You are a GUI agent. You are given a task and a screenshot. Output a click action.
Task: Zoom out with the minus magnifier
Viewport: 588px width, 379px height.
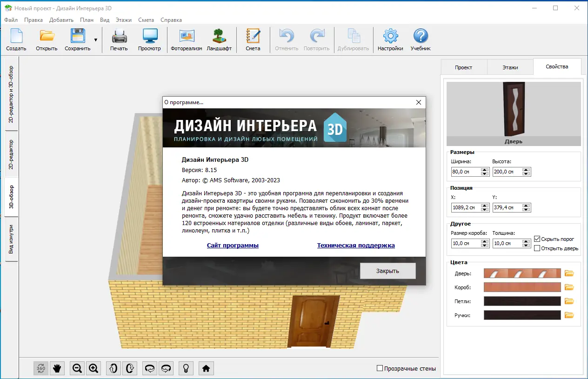[x=77, y=368]
